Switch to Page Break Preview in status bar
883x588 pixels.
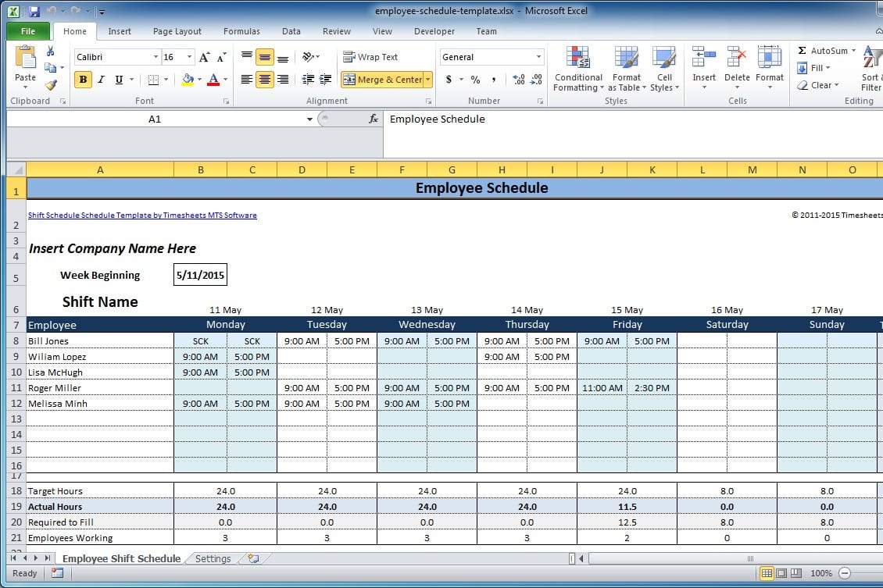pos(796,573)
